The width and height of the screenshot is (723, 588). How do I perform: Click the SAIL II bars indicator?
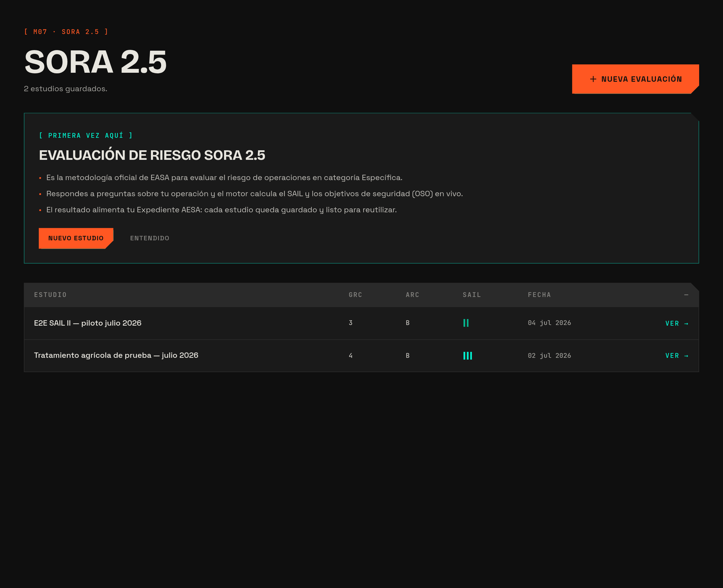pos(466,323)
